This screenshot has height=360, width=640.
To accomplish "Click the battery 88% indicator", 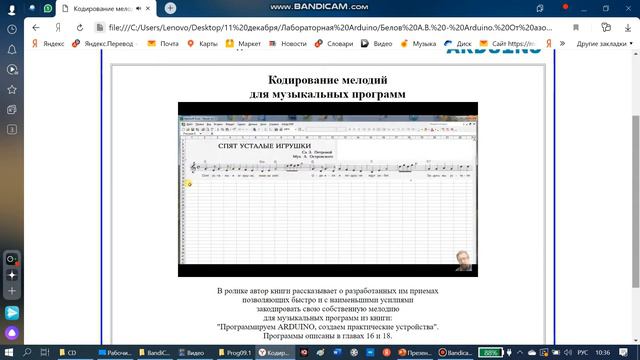I will (x=490, y=352).
